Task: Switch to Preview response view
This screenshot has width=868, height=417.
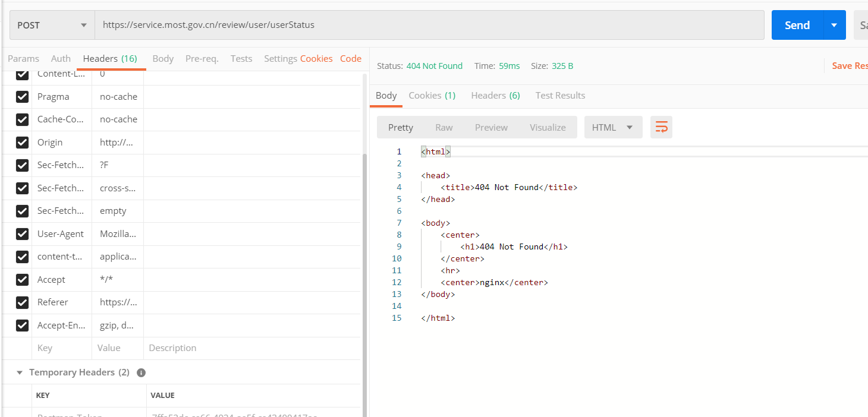Action: click(491, 127)
